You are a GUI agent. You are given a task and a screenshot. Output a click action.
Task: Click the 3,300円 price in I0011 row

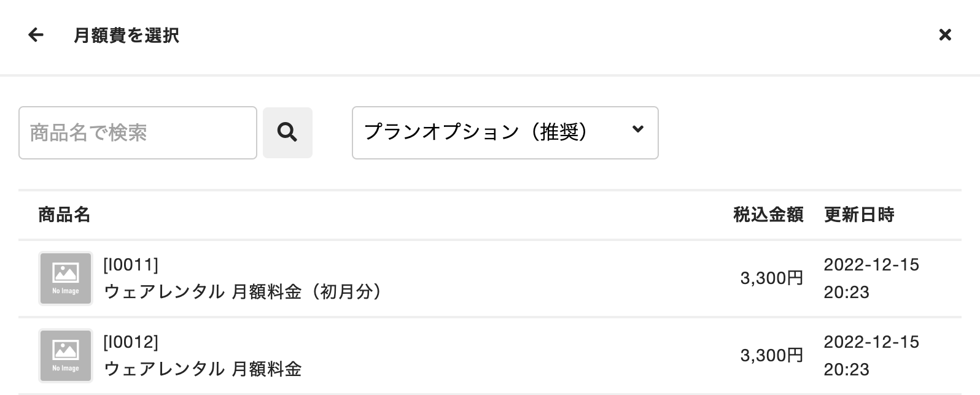772,278
